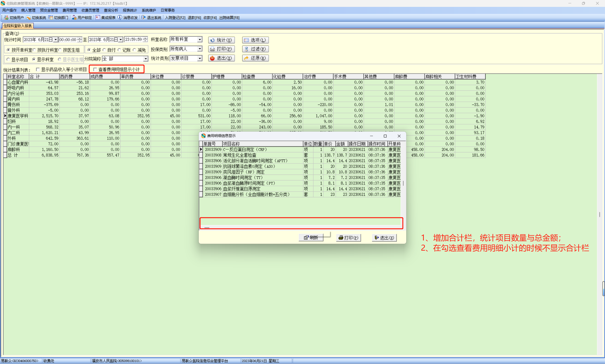Expand the 分院简称 dropdown

tap(146, 59)
